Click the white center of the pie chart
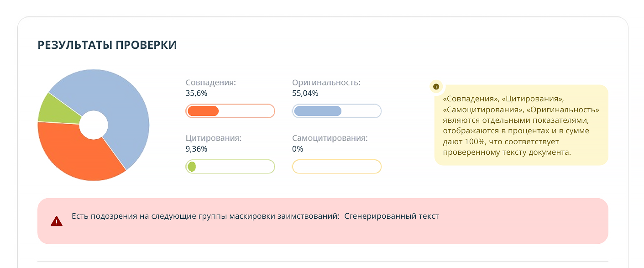 pos(94,125)
